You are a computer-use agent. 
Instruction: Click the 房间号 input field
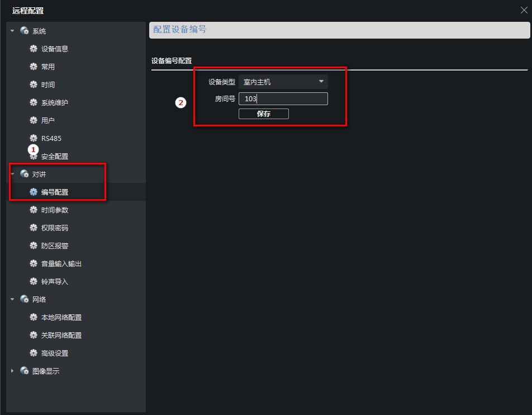(x=283, y=99)
